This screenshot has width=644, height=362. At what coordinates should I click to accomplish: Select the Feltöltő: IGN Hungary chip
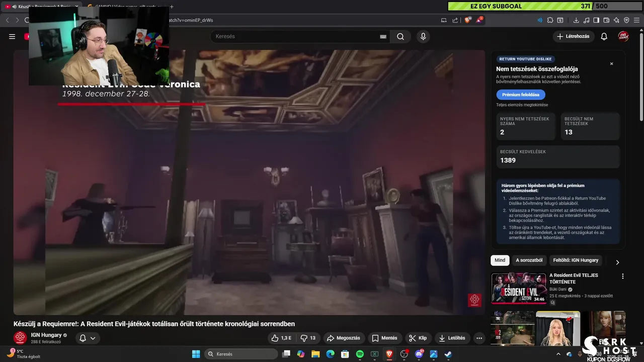pyautogui.click(x=576, y=260)
